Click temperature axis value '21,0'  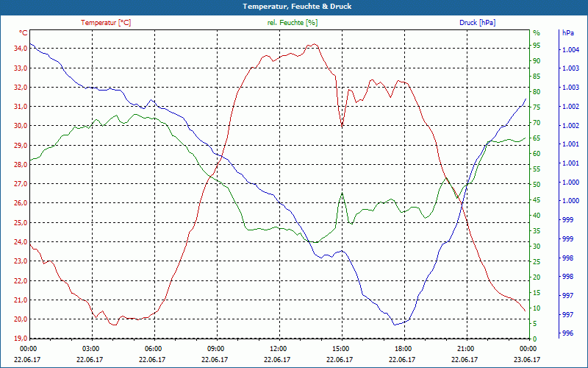(x=21, y=300)
